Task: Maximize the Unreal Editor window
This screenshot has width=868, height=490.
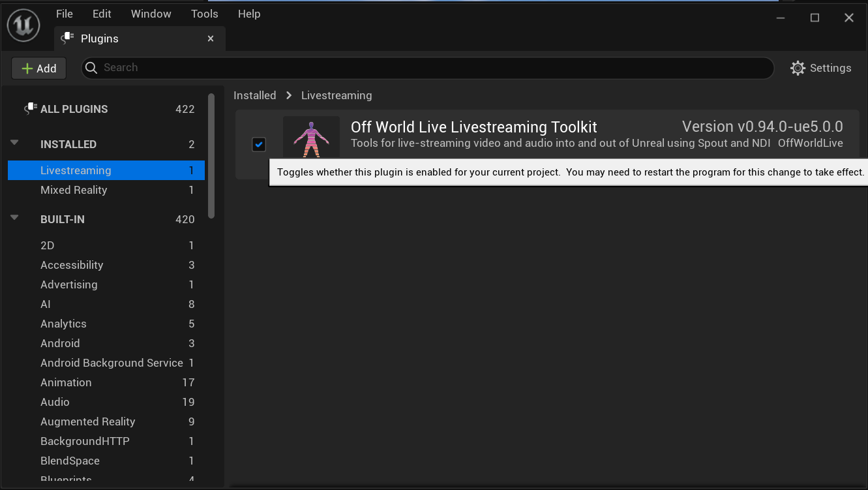Action: [815, 18]
